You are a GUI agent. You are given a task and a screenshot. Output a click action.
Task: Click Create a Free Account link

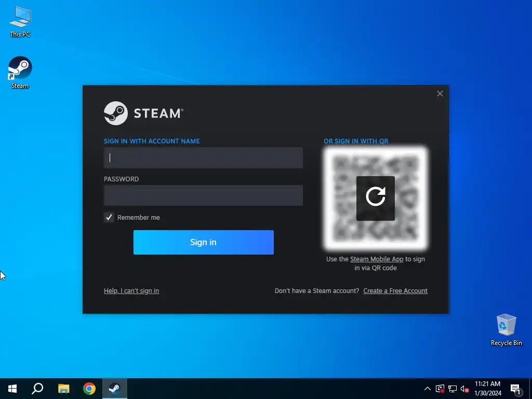(395, 291)
